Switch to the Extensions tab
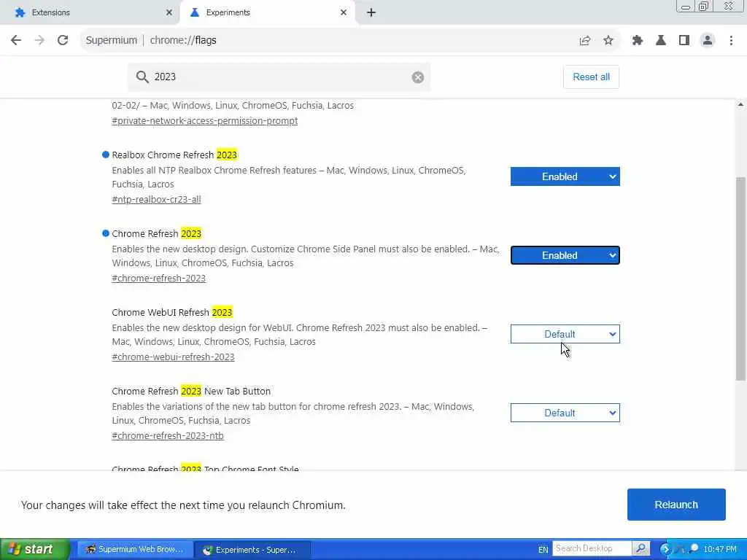The height and width of the screenshot is (560, 747). (90, 13)
